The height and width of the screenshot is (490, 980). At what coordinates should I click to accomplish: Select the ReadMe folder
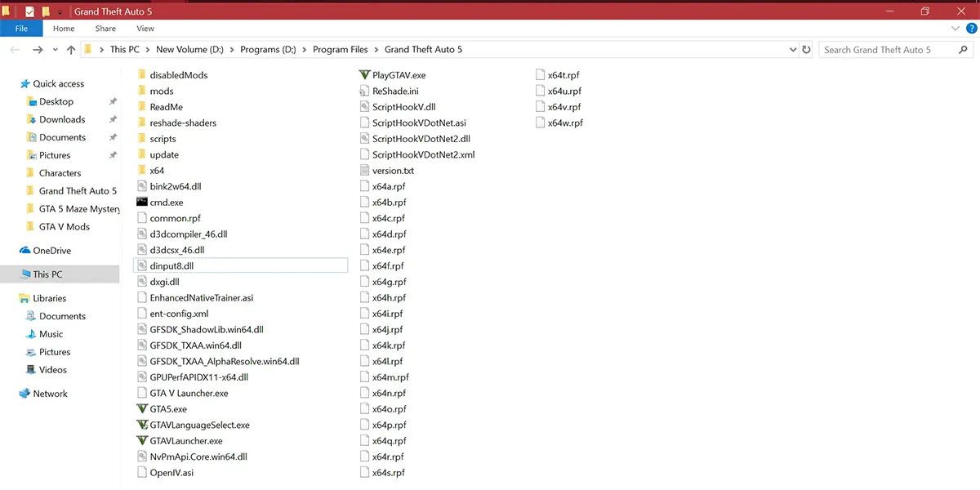[160, 107]
